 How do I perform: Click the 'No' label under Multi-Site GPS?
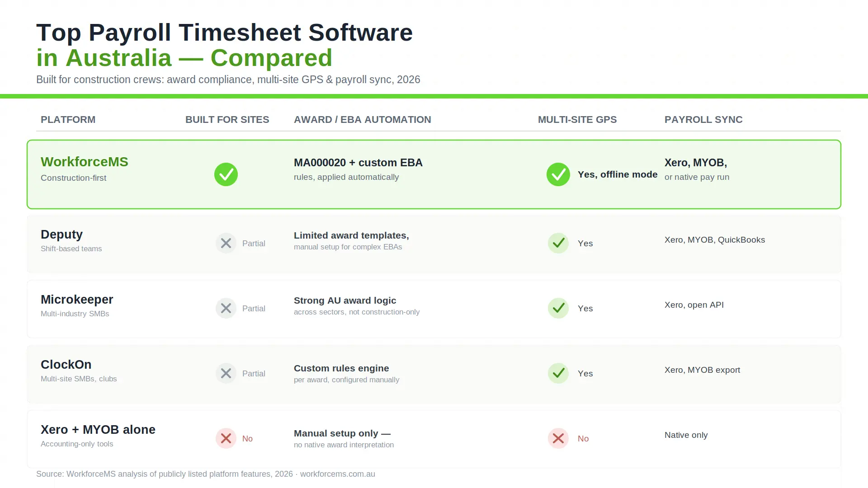coord(583,439)
